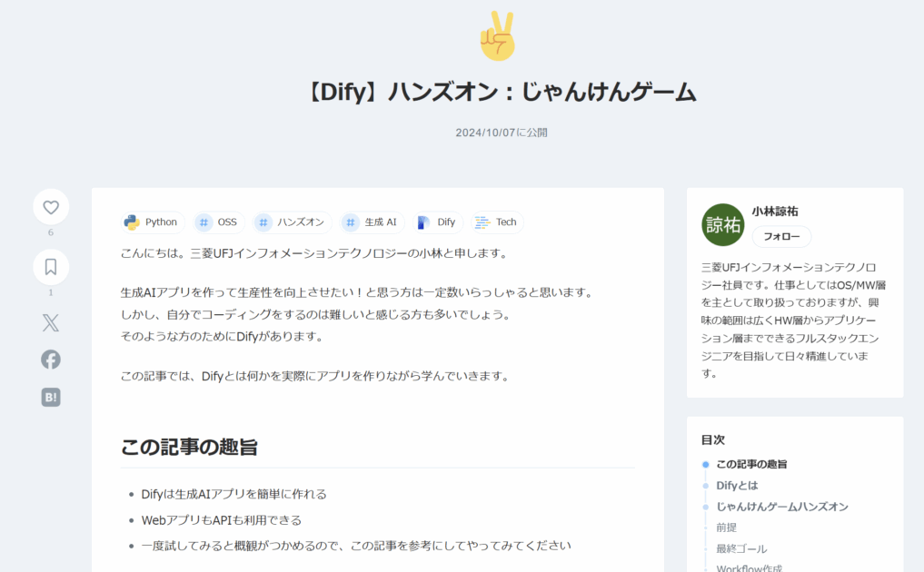Open the Python topic tag

point(153,222)
